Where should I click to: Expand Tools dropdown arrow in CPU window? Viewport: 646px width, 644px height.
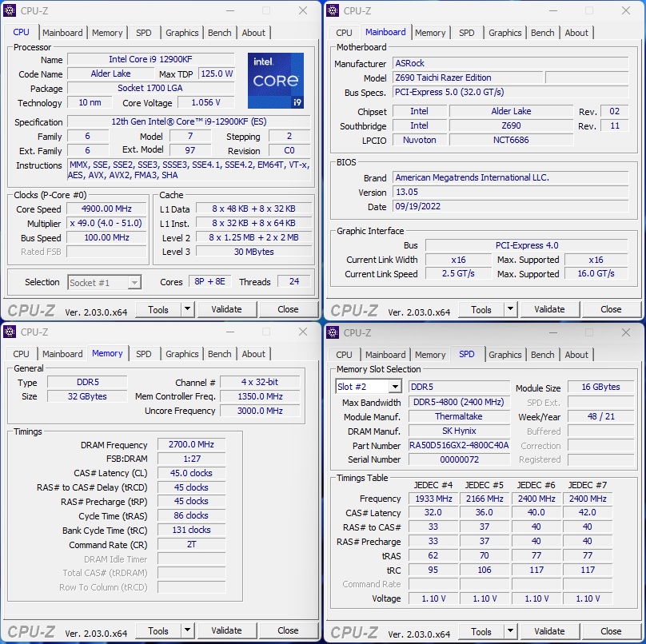click(x=187, y=309)
